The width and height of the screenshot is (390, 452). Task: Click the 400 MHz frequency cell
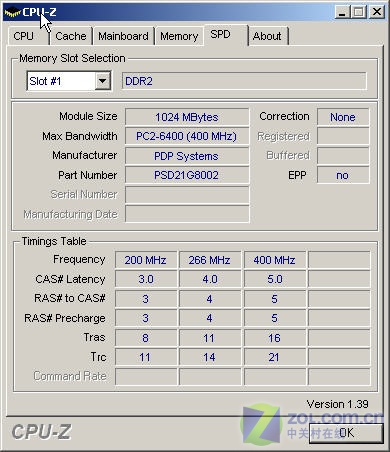tap(275, 260)
